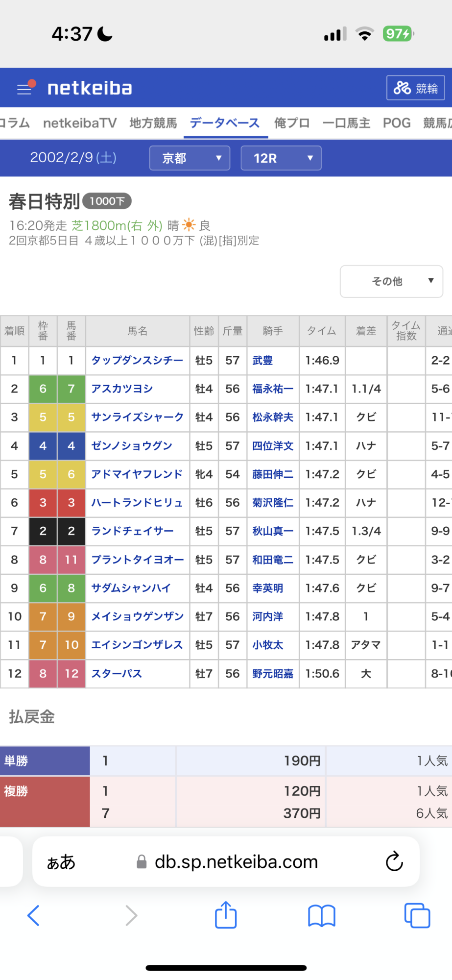Screen dimensions: 452x980
Task: Open horse アスカツヨシ link
Action: click(122, 389)
